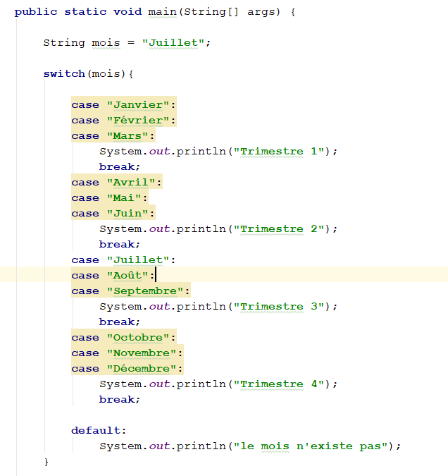
Task: Click the case "Novembre" label
Action: (127, 353)
